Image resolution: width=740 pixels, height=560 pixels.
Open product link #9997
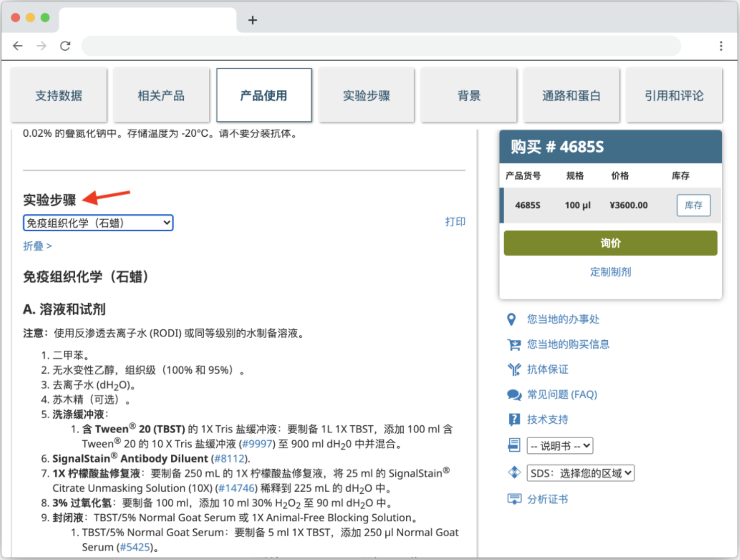257,444
